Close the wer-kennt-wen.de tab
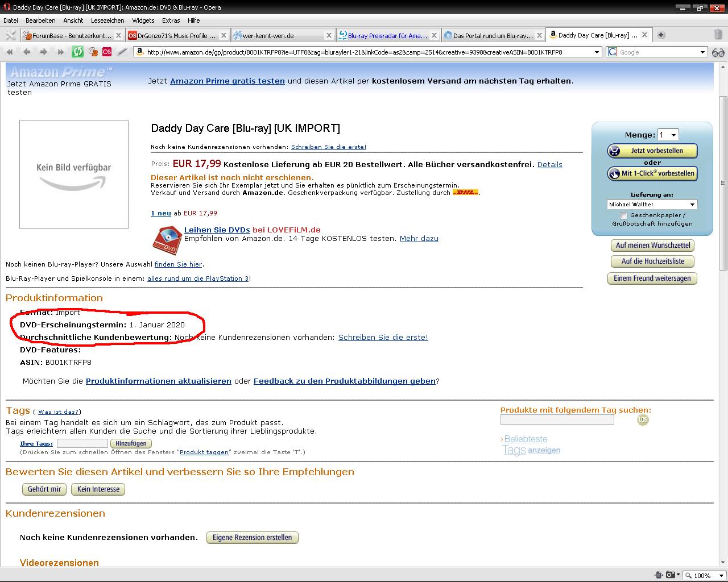 click(329, 35)
